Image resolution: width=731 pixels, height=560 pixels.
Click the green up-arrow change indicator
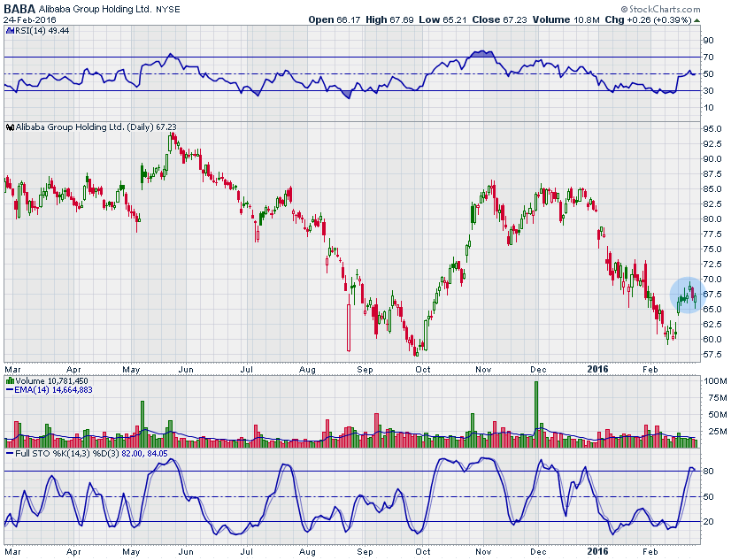coord(697,20)
